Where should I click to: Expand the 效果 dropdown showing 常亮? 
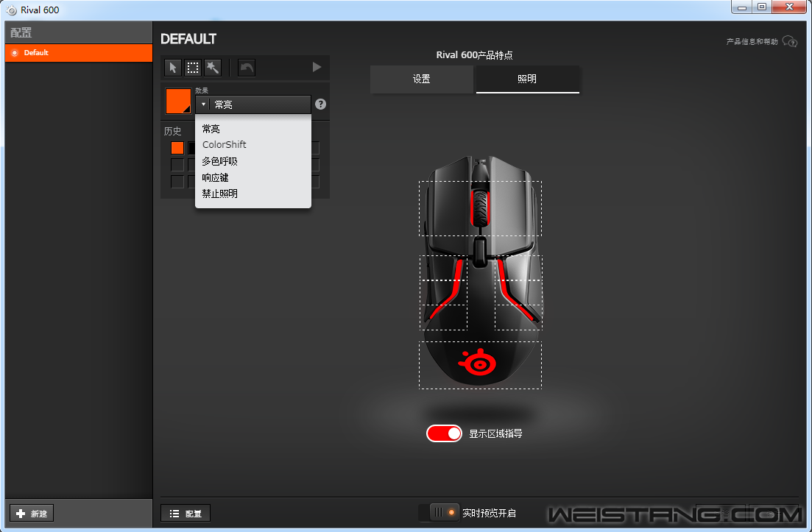(253, 104)
